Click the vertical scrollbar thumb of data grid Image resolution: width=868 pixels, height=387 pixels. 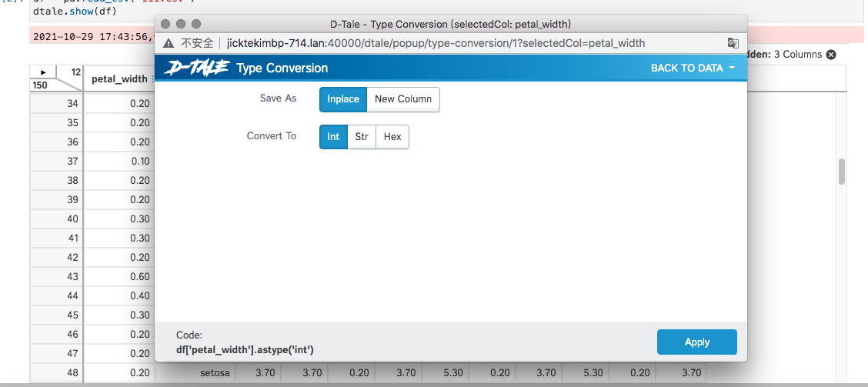pyautogui.click(x=842, y=172)
